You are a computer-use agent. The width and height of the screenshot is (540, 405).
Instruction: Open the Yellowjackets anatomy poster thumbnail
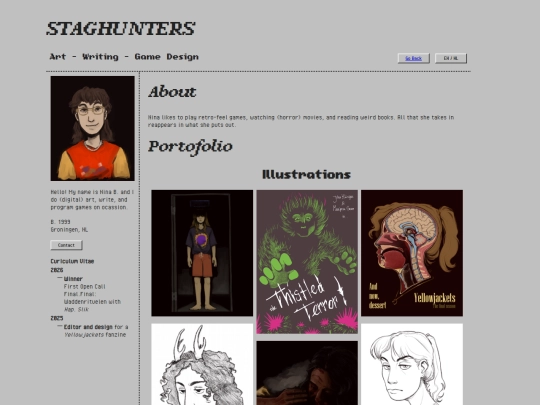(412, 253)
